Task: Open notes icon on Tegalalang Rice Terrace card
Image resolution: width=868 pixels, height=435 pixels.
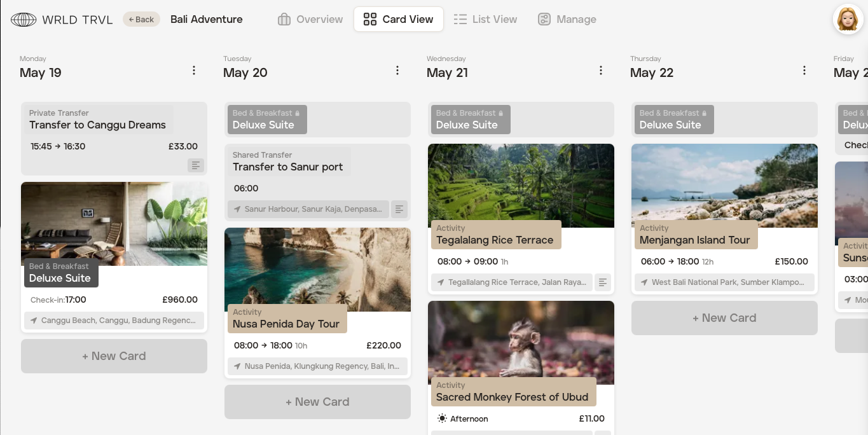Action: [603, 282]
